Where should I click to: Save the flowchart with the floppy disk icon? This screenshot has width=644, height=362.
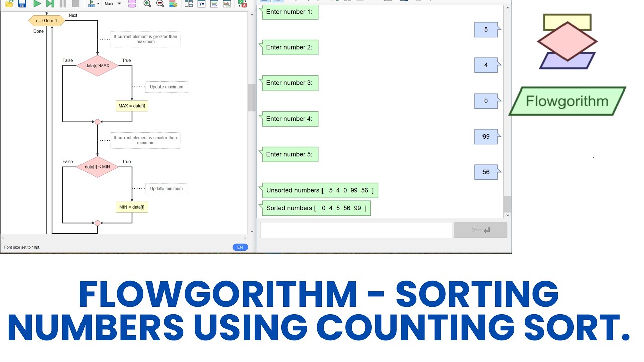(x=22, y=3)
